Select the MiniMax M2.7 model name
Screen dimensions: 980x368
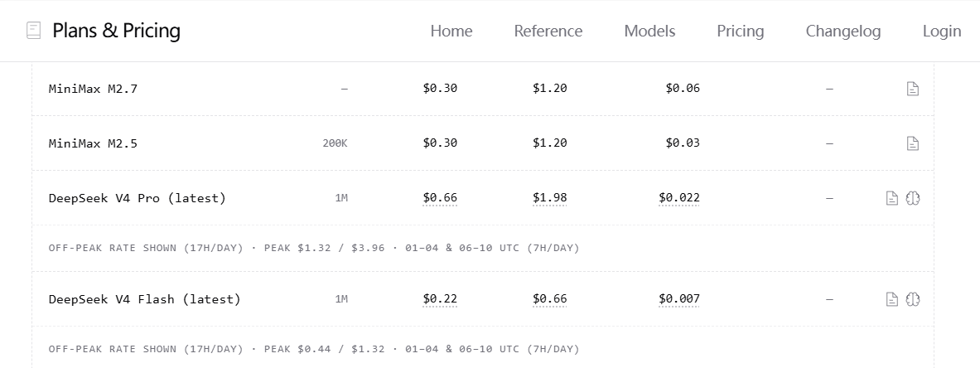[x=93, y=89]
